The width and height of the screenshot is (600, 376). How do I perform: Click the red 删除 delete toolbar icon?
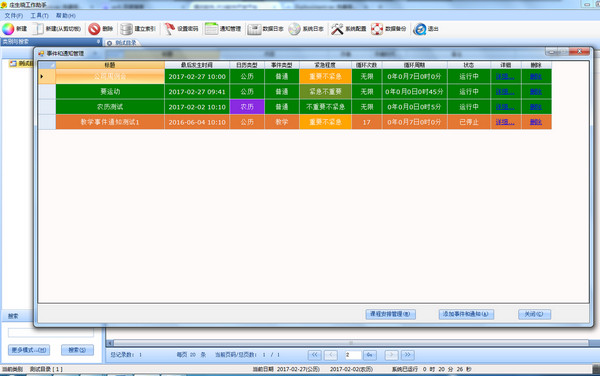coord(94,29)
